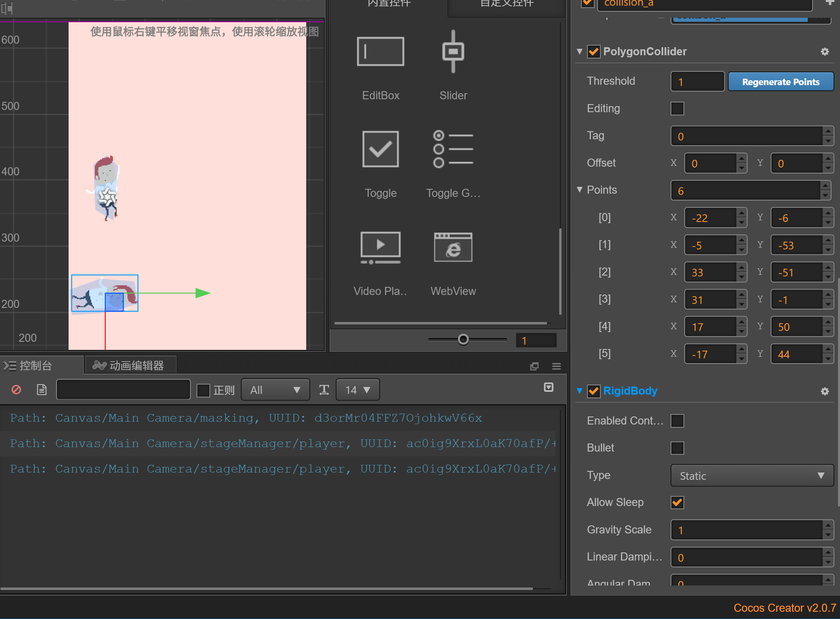This screenshot has height=619, width=840.
Task: Select the WebView widget icon
Action: (x=453, y=247)
